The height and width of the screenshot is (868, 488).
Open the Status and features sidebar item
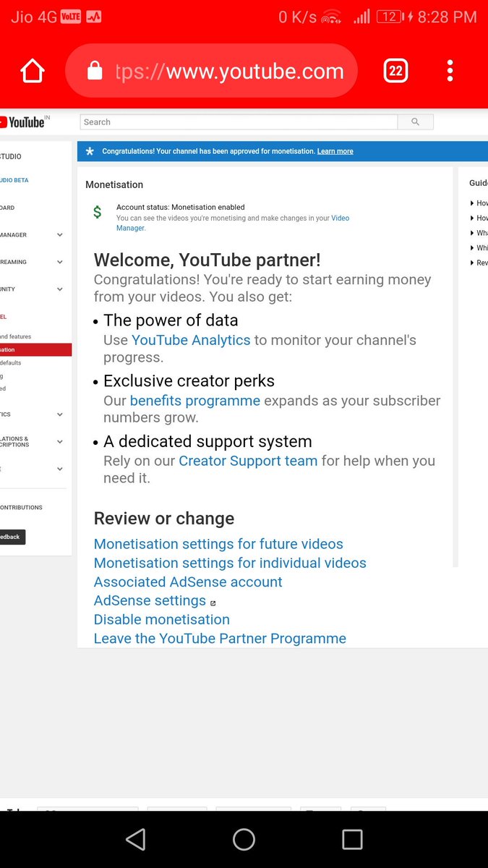[16, 336]
